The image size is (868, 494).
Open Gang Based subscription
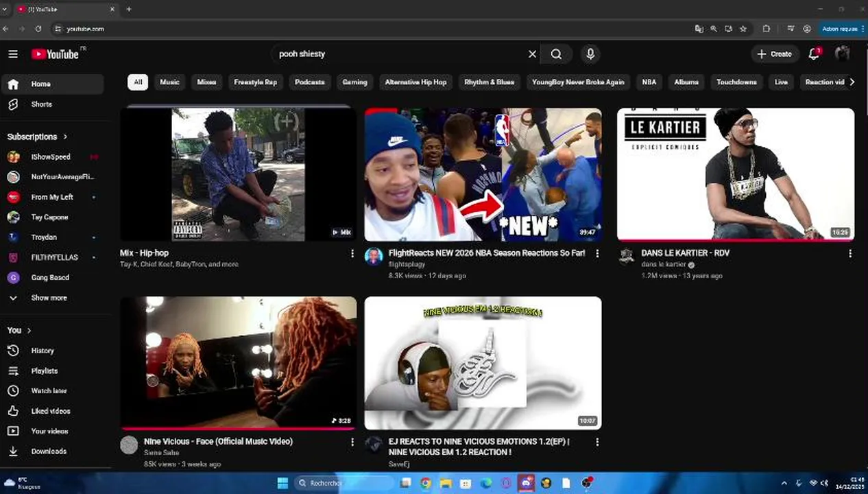(53, 277)
